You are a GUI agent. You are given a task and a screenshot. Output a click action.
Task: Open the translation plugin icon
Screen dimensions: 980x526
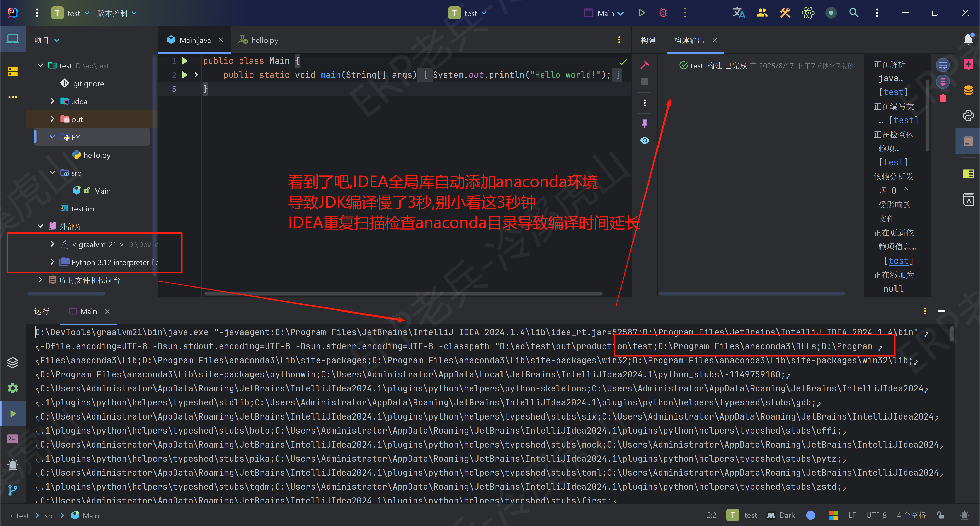tap(738, 13)
